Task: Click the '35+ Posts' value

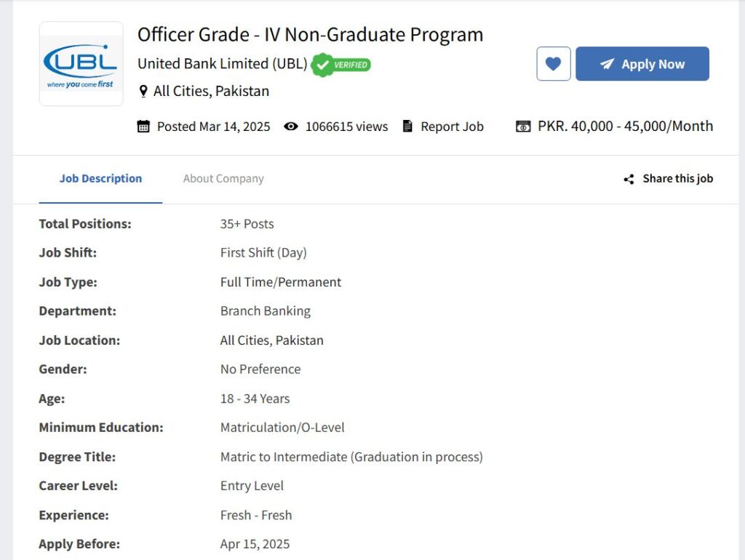Action: [247, 224]
